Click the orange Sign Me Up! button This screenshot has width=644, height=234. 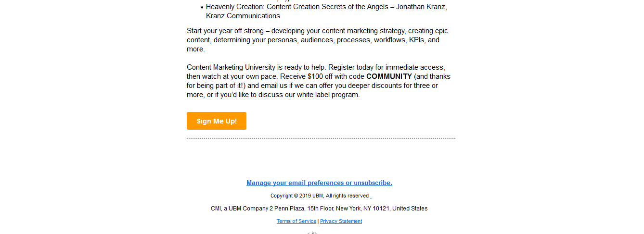pyautogui.click(x=217, y=121)
